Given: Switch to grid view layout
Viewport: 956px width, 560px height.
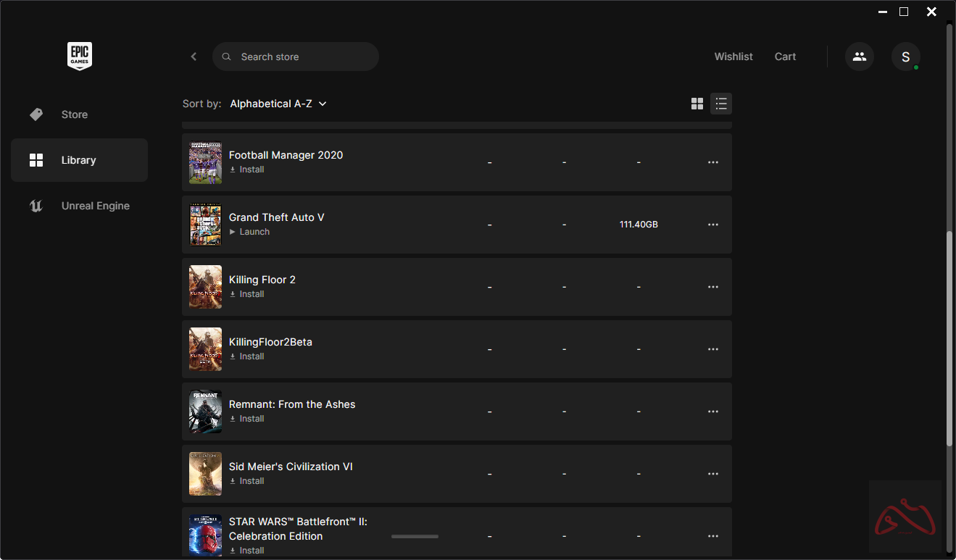Looking at the screenshot, I should [x=697, y=104].
